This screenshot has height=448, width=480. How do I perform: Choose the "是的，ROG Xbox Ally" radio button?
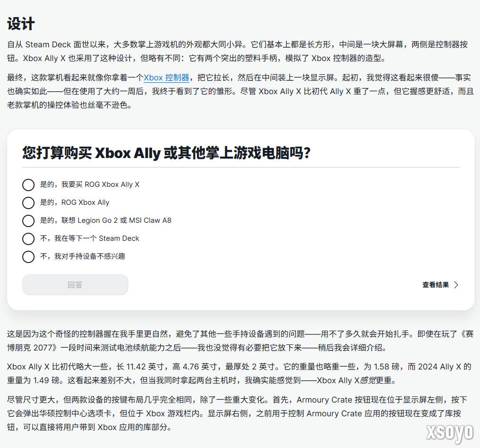pos(28,202)
